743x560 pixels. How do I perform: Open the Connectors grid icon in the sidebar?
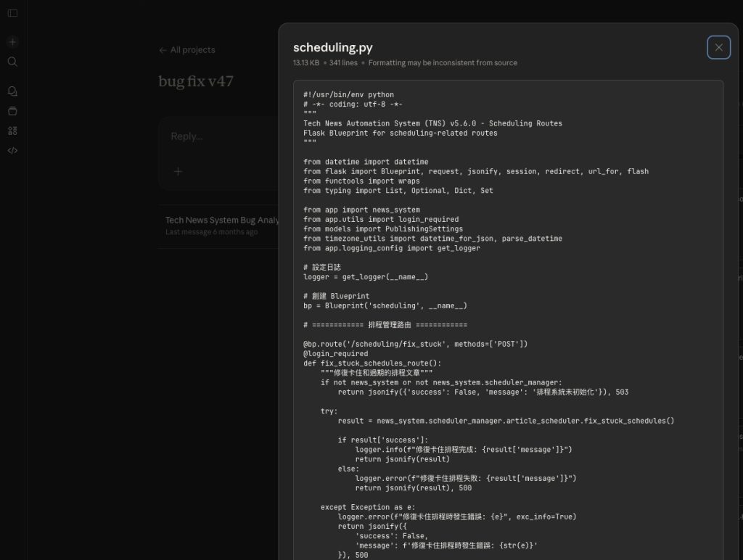click(x=12, y=131)
